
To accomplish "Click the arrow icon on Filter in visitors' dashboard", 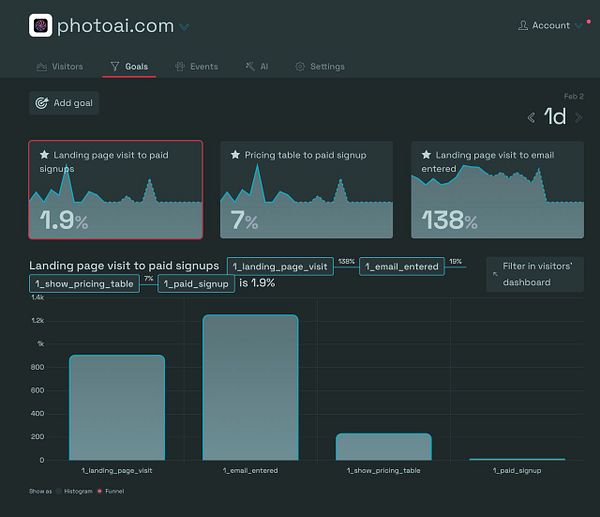I will click(495, 274).
